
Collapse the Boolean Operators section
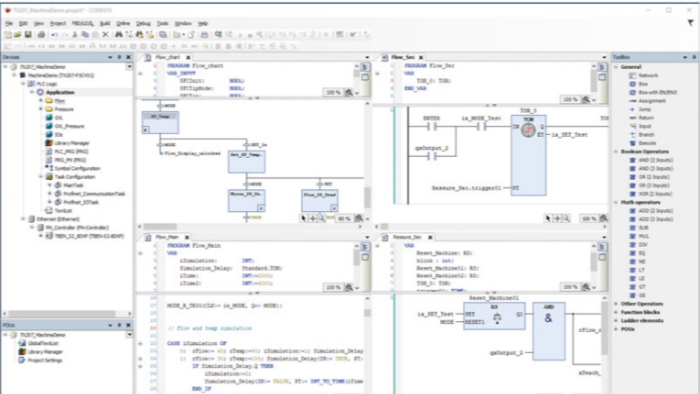616,151
